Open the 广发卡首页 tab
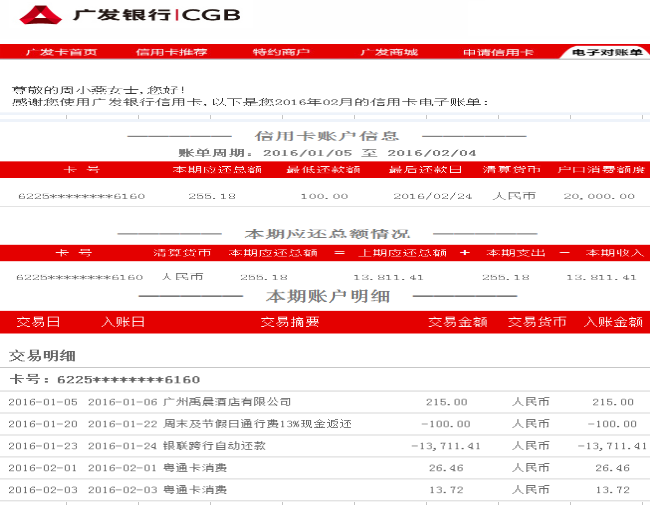Screen dimensions: 650x505 coord(61,52)
